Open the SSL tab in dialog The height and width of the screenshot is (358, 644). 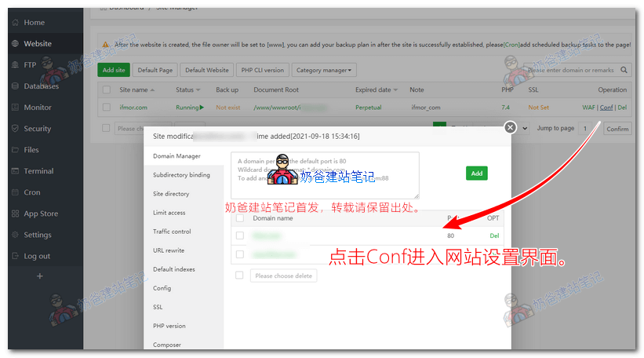(158, 308)
